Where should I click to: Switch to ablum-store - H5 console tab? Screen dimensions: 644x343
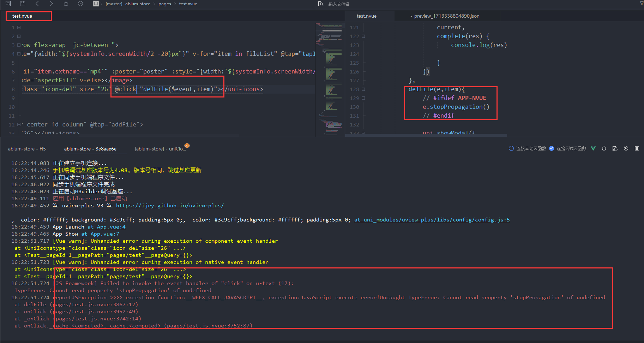pos(27,149)
